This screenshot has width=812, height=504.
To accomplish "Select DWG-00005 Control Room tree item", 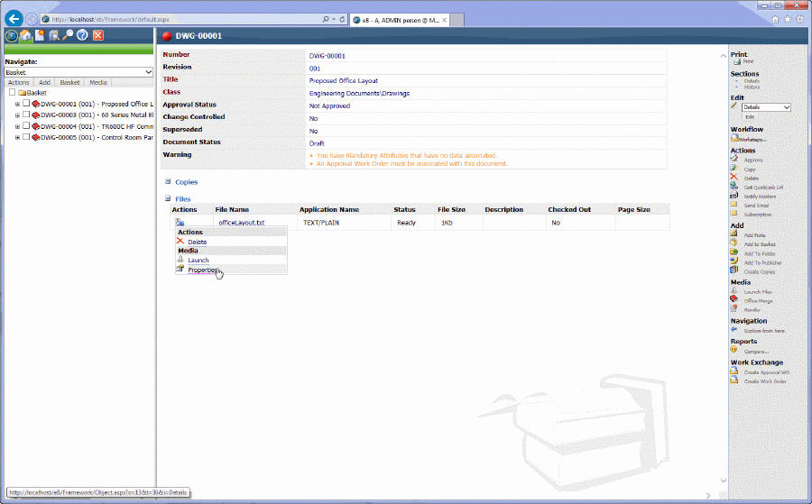I will coord(97,138).
